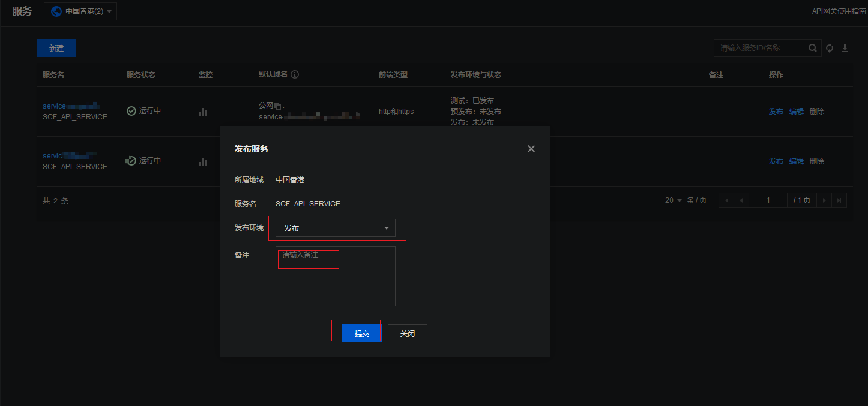Click the running status icon of first service

pos(131,111)
